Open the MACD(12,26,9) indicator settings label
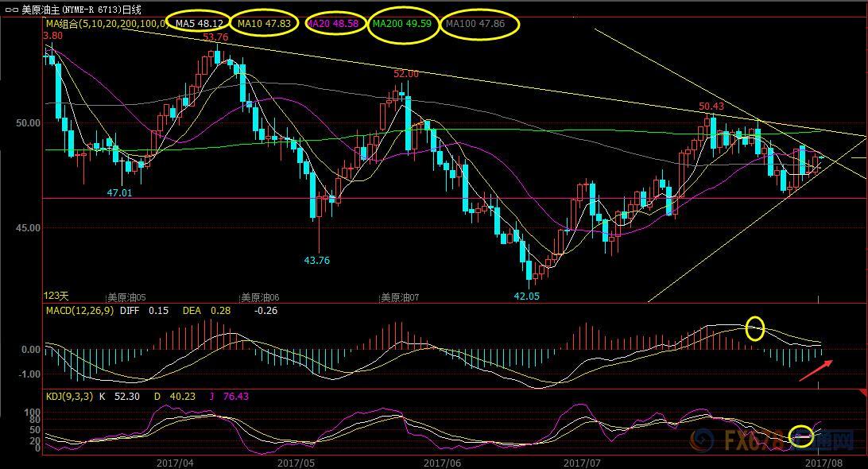Image resolution: width=868 pixels, height=469 pixels. tap(82, 311)
